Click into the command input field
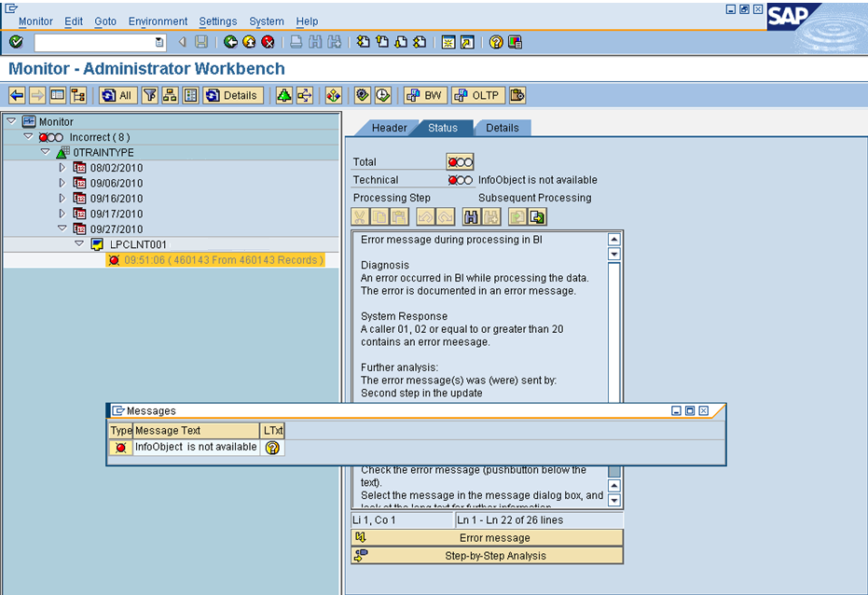Screen dimensions: 868x595 pyautogui.click(x=94, y=42)
